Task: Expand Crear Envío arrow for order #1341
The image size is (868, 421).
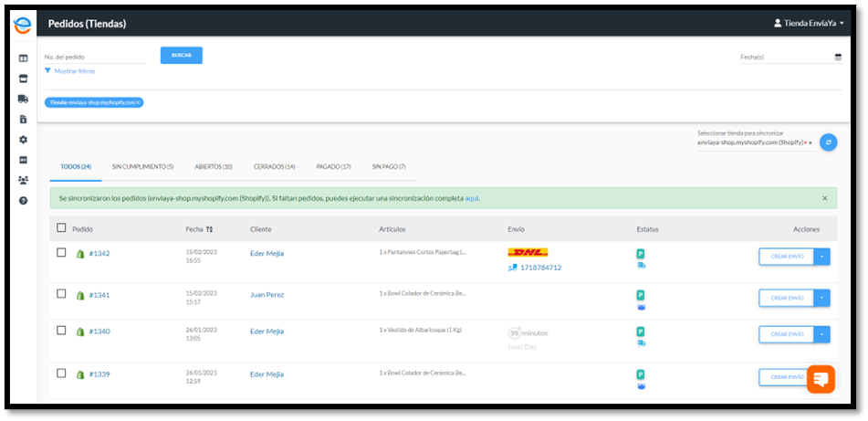Action: [x=822, y=298]
